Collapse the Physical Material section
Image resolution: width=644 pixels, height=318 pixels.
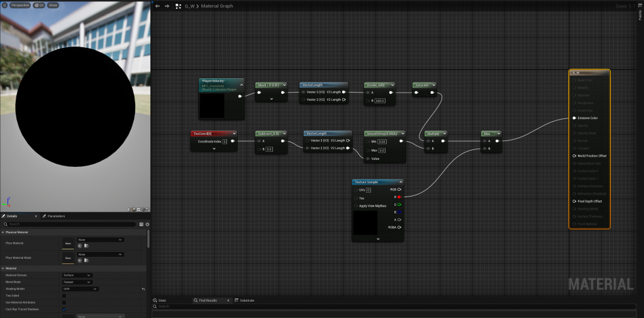[3, 232]
